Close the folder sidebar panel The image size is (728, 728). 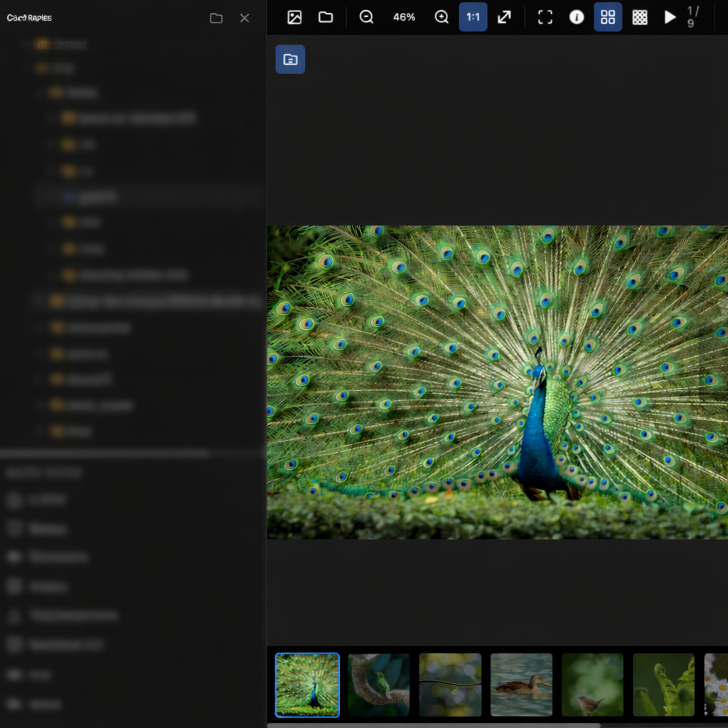click(x=245, y=18)
